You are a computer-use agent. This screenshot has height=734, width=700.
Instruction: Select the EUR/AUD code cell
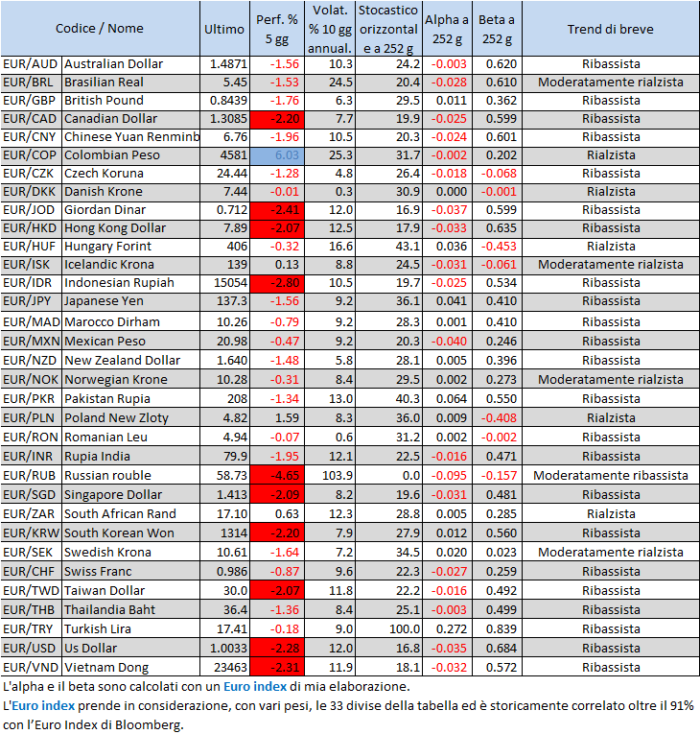point(32,64)
